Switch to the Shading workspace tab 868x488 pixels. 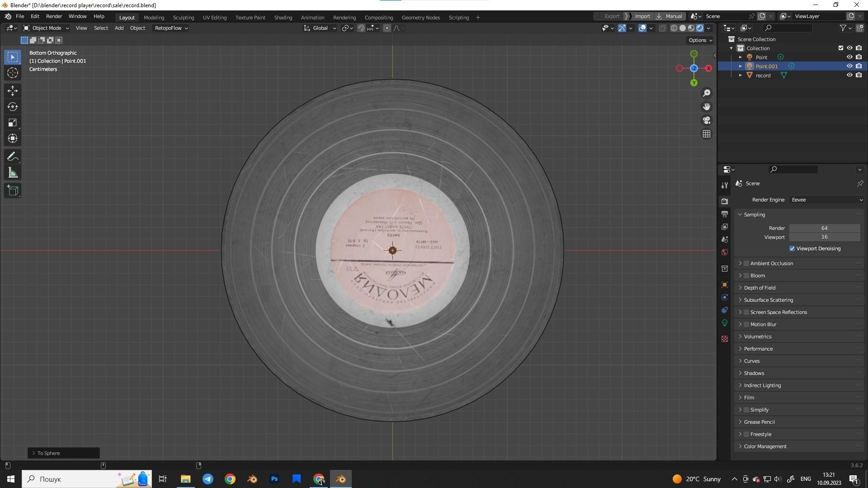[x=283, y=17]
